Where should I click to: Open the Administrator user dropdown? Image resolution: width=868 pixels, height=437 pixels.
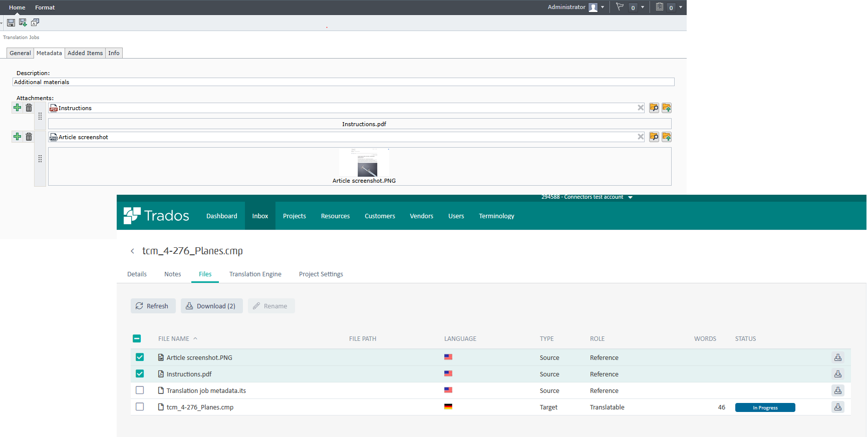602,8
